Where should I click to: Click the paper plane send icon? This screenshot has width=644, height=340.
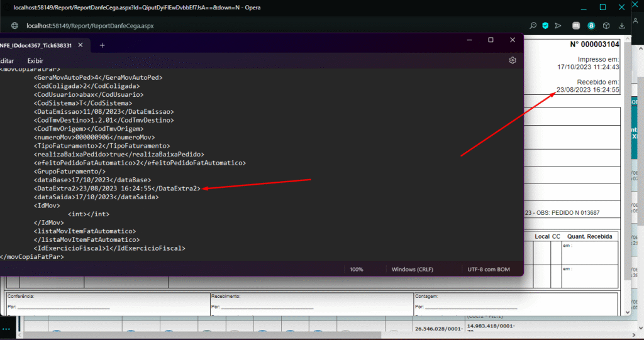[x=557, y=26]
